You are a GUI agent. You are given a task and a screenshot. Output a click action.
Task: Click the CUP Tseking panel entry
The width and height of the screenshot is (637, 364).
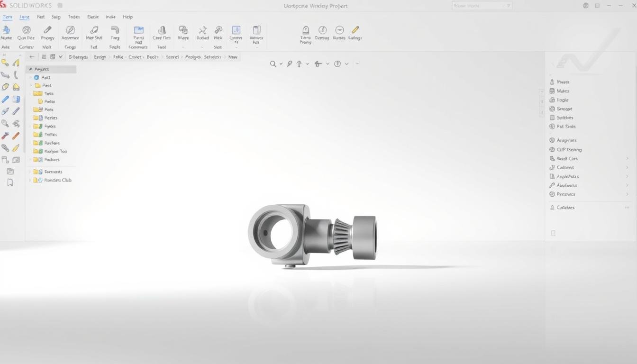(569, 150)
